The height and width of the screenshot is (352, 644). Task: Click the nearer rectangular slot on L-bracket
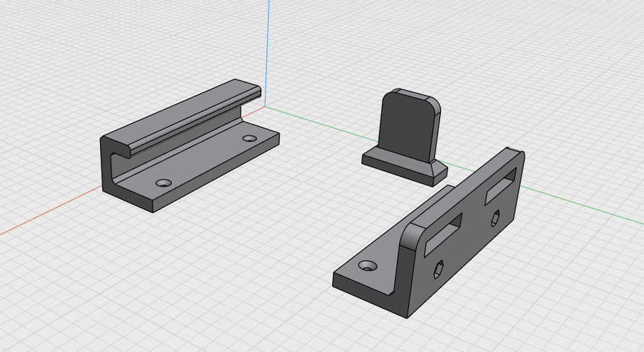[x=443, y=233]
